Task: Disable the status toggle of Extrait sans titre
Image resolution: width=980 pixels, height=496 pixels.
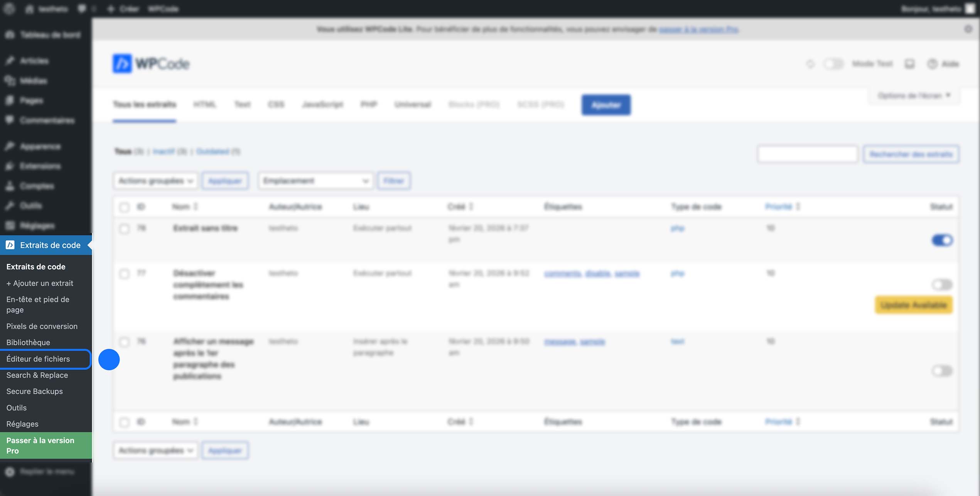Action: coord(942,240)
